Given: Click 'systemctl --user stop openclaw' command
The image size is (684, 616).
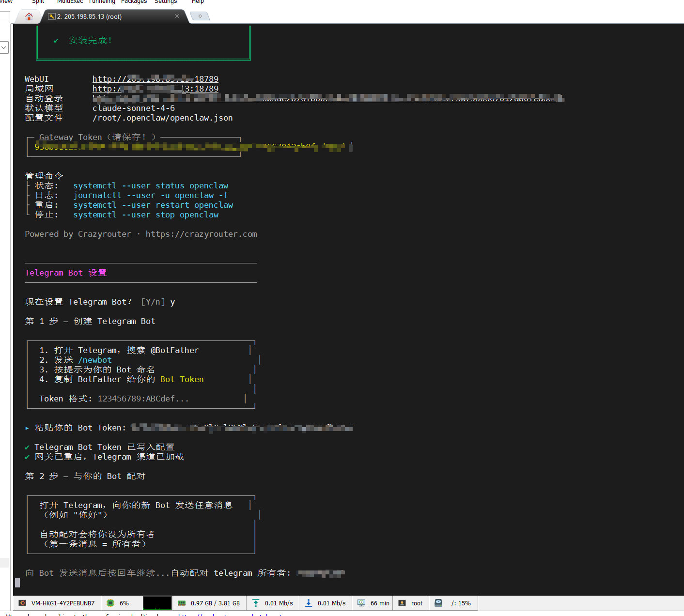Looking at the screenshot, I should coord(146,215).
